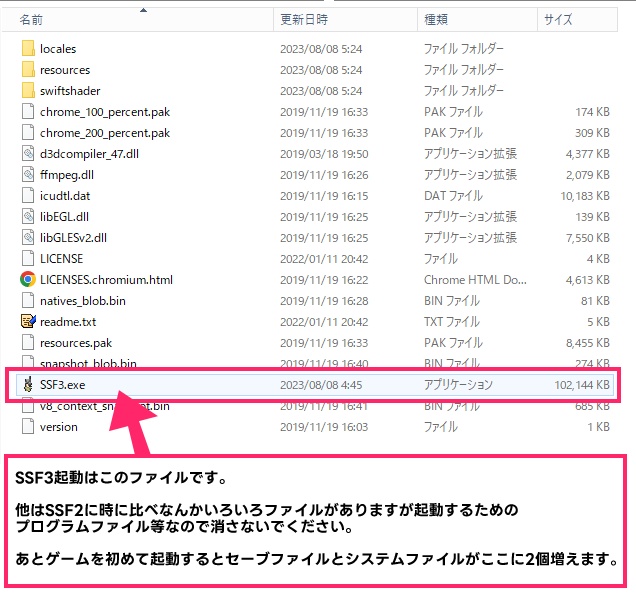Image resolution: width=636 pixels, height=600 pixels.
Task: Click the readme.txt notepad icon
Action: click(28, 322)
